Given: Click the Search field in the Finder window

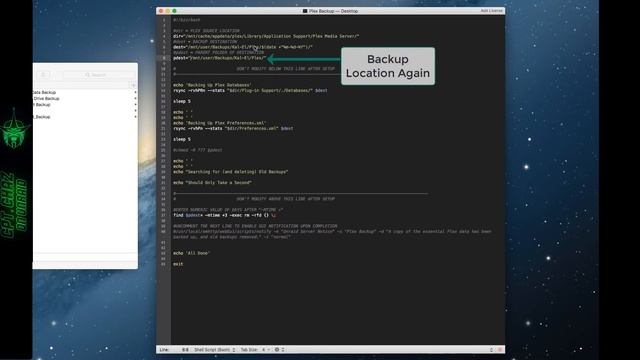Looking at the screenshot, I should (99, 75).
